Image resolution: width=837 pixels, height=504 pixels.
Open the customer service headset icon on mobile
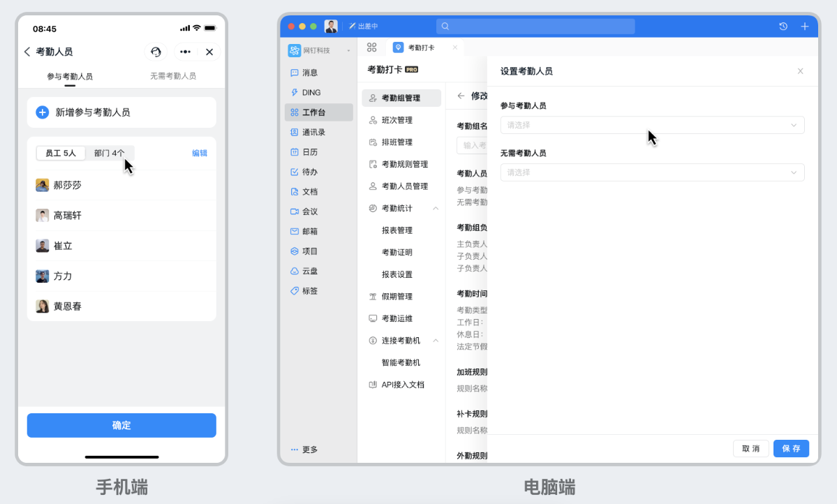tap(156, 52)
